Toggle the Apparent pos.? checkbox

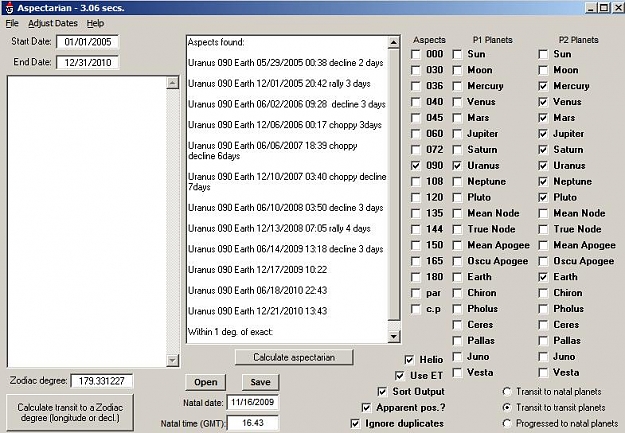[366, 407]
